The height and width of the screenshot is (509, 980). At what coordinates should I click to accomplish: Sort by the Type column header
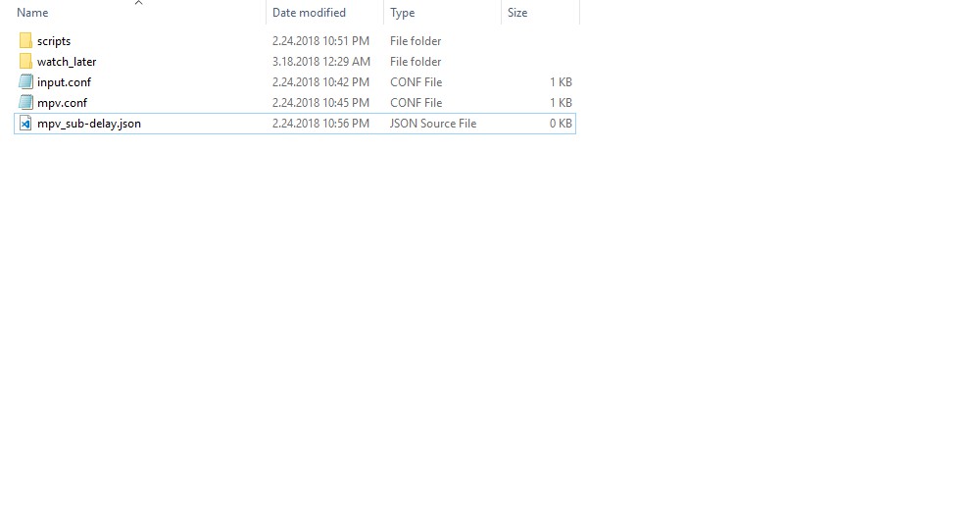point(402,13)
